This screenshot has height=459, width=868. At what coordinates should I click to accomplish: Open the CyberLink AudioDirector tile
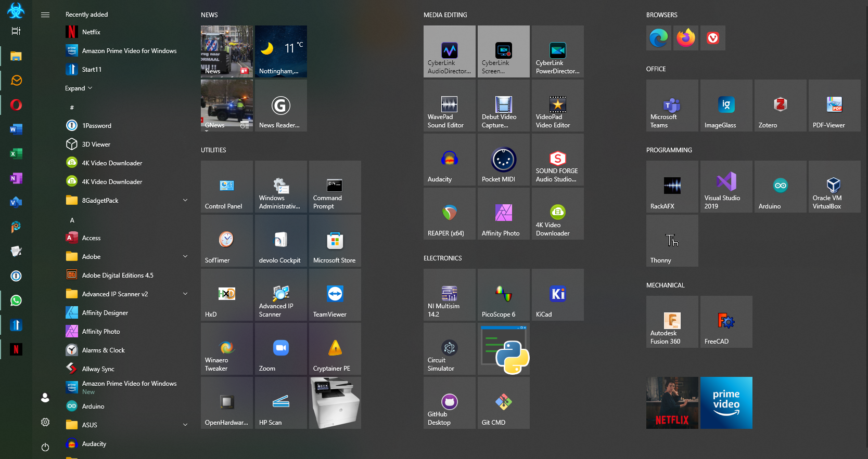point(450,51)
